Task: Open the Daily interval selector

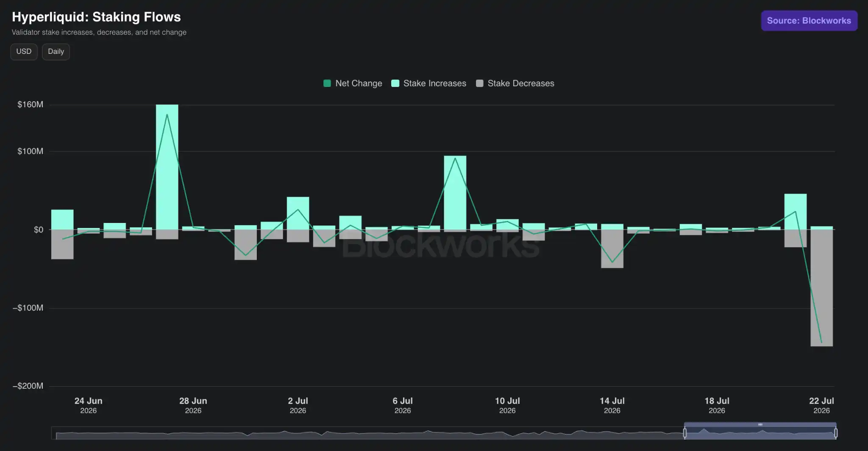Action: click(x=56, y=52)
